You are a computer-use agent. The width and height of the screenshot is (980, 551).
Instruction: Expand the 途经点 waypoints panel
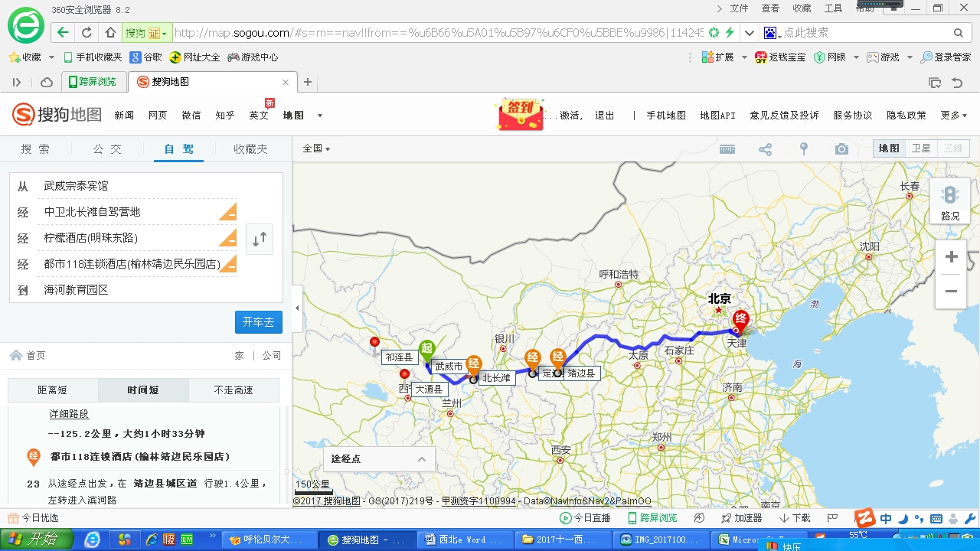(x=421, y=459)
